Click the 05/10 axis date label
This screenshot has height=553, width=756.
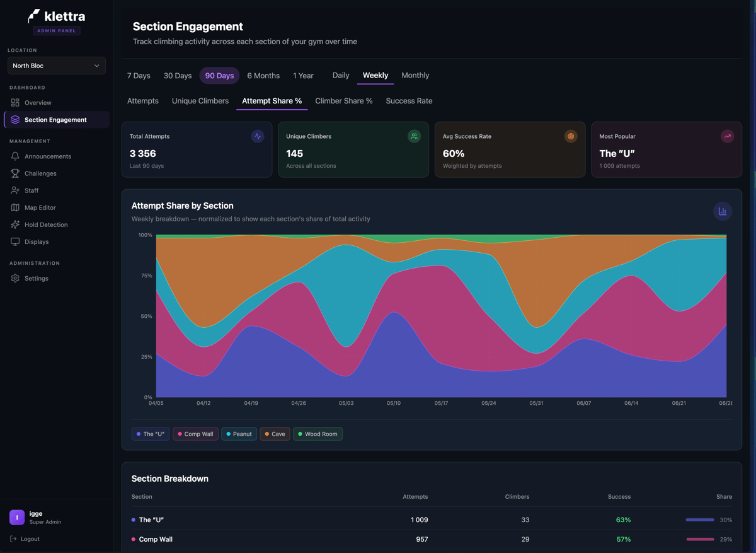click(x=394, y=403)
